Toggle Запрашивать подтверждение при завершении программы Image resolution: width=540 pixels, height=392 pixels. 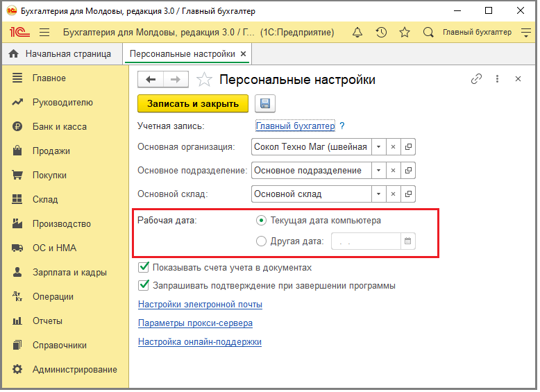[144, 285]
